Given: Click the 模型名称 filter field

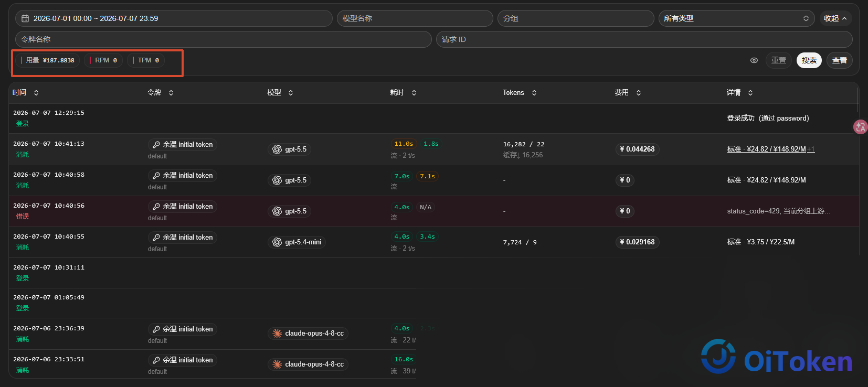Looking at the screenshot, I should coord(415,18).
